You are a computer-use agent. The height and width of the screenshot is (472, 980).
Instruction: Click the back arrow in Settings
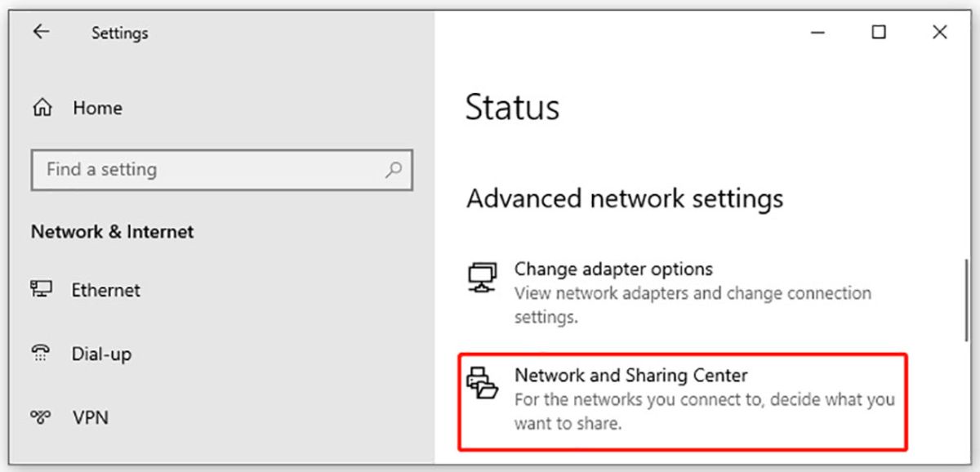(x=41, y=32)
